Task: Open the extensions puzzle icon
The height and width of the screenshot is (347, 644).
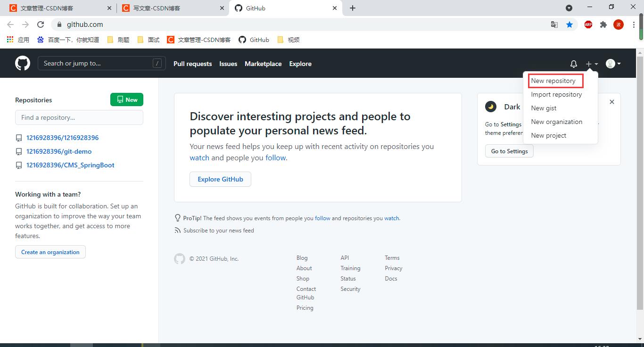Action: point(603,25)
